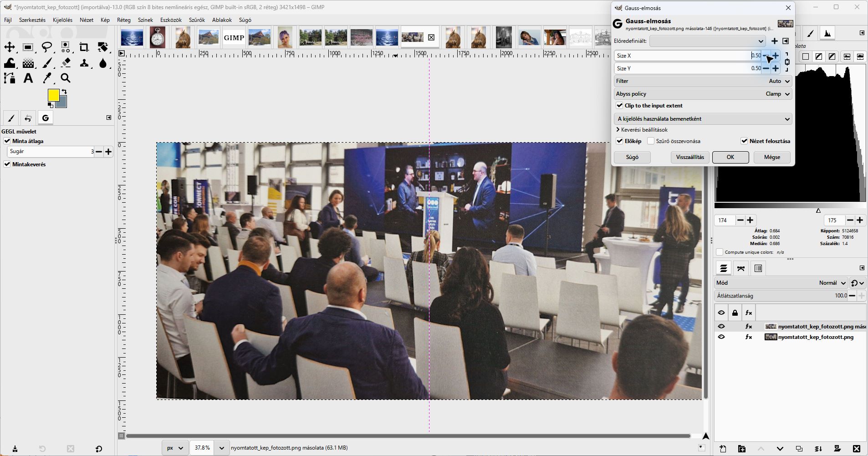Duplicate the layer using bottom panel icon
Screen dimensions: 868x456
click(x=799, y=449)
